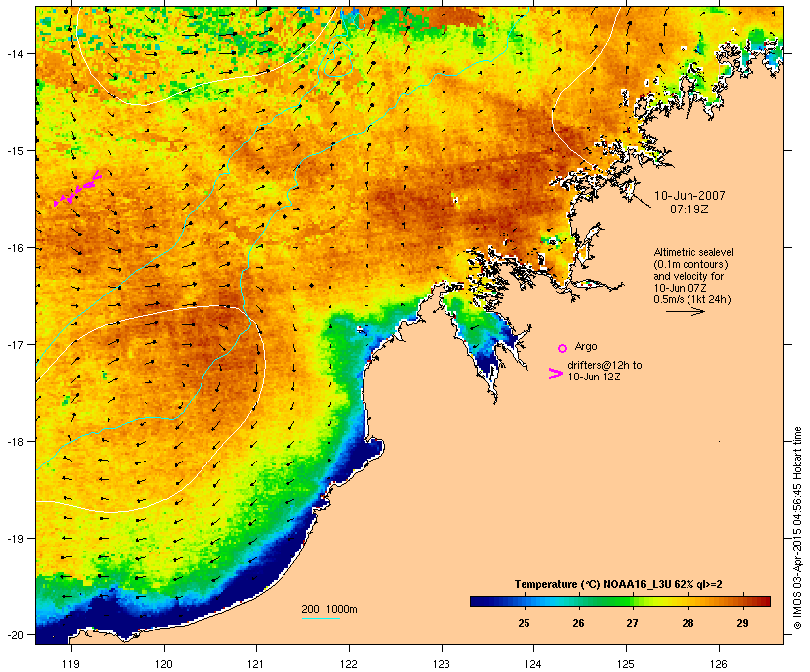The height and width of the screenshot is (672, 810).
Task: Click the latitude axis label -17
Action: 14,344
